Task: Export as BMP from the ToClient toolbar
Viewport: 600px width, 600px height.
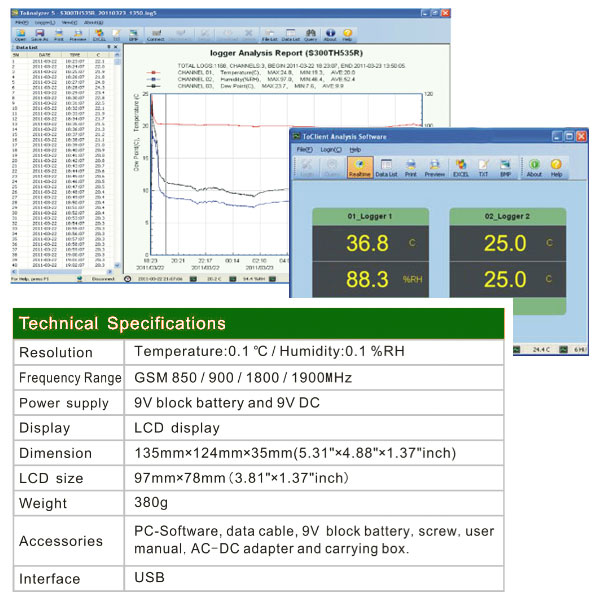Action: coord(505,167)
